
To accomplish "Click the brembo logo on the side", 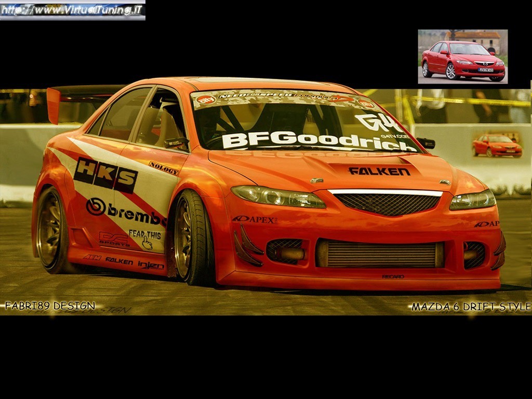I will point(126,212).
